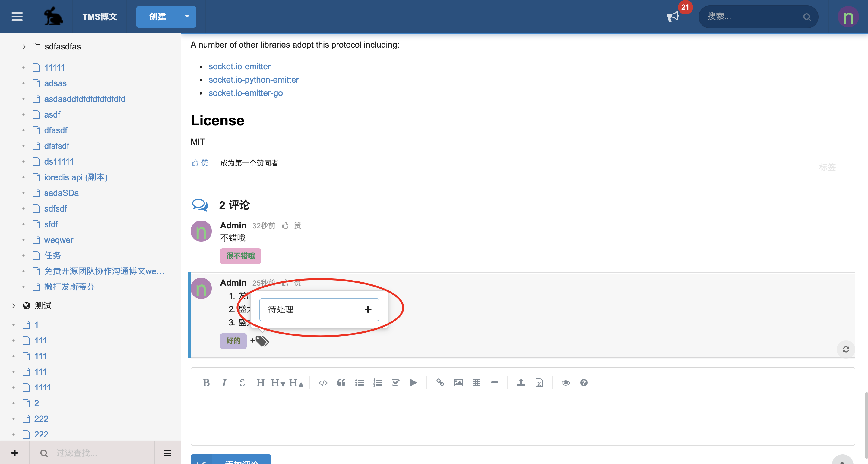Open the editor help icon
This screenshot has height=464, width=868.
584,383
